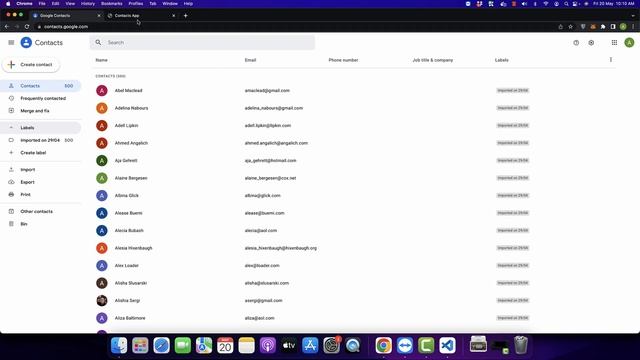This screenshot has width=640, height=360.
Task: Click the Create contact button
Action: [x=31, y=64]
